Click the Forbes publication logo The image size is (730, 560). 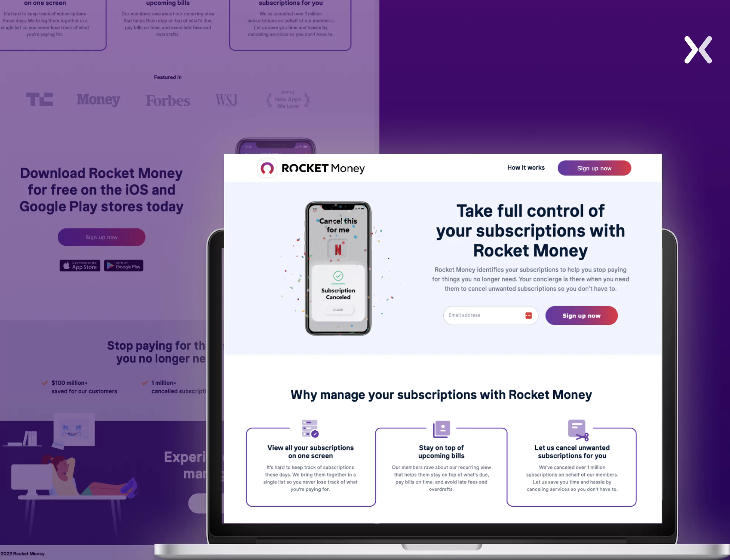pyautogui.click(x=168, y=99)
